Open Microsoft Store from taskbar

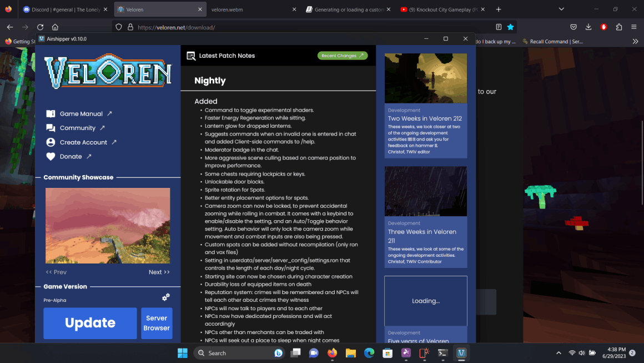coord(388,353)
